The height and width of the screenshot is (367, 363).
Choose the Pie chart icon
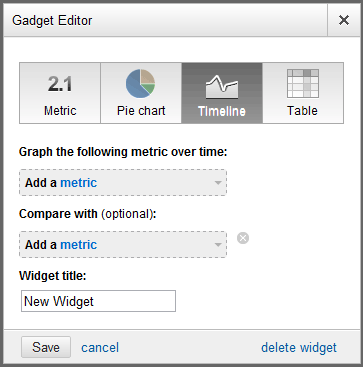[x=141, y=83]
